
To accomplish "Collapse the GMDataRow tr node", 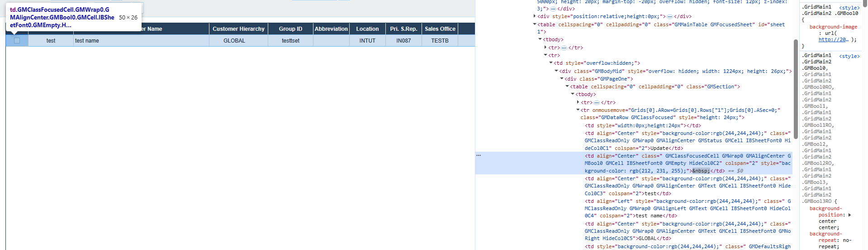I will (x=578, y=110).
